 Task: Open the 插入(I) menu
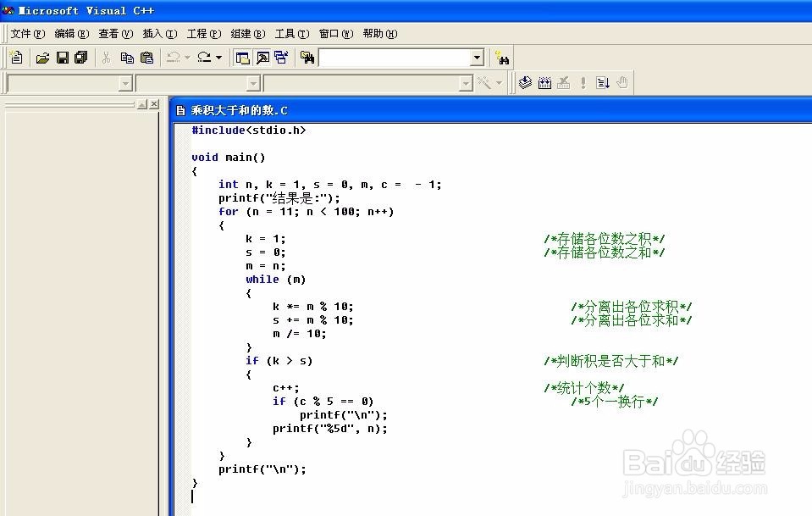click(x=160, y=34)
